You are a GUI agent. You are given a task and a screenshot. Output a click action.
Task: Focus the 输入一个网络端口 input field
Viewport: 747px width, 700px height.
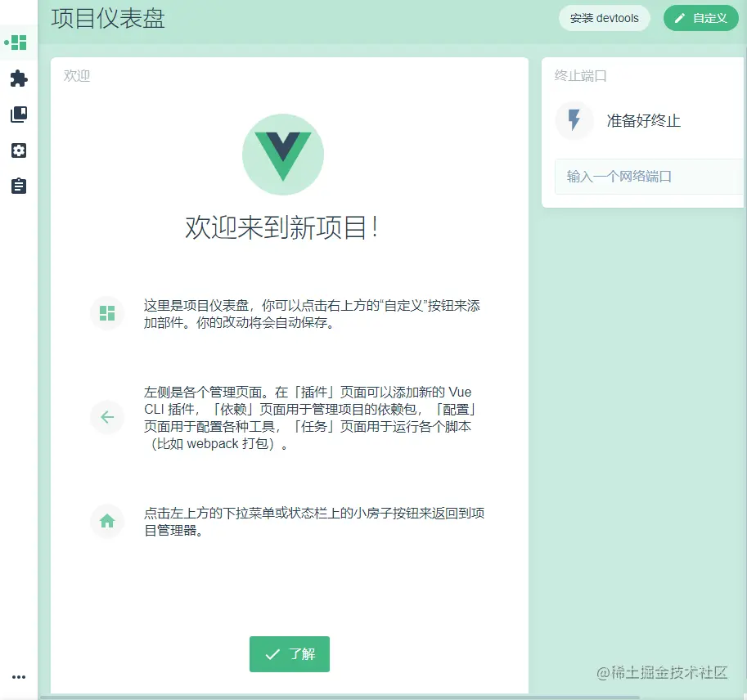(x=650, y=177)
